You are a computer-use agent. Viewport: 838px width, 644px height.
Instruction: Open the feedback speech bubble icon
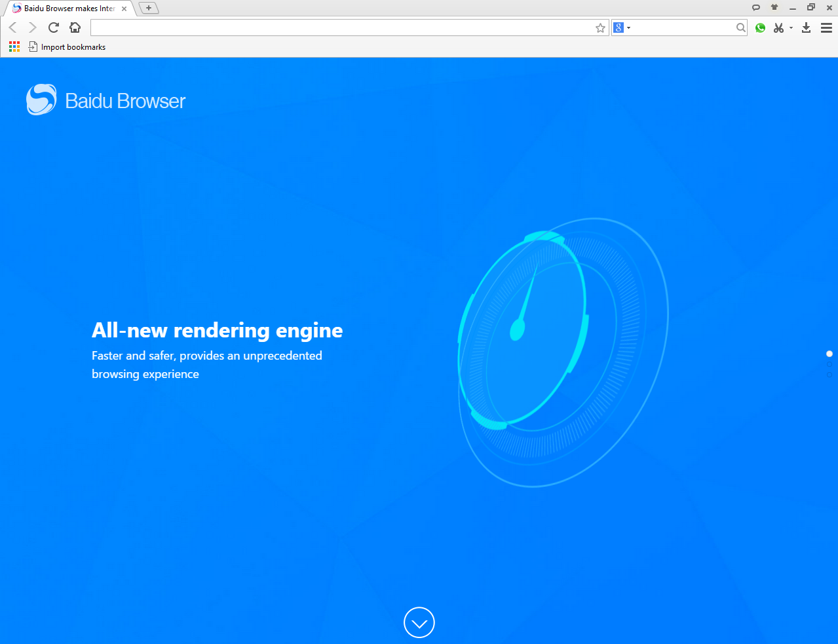(756, 7)
